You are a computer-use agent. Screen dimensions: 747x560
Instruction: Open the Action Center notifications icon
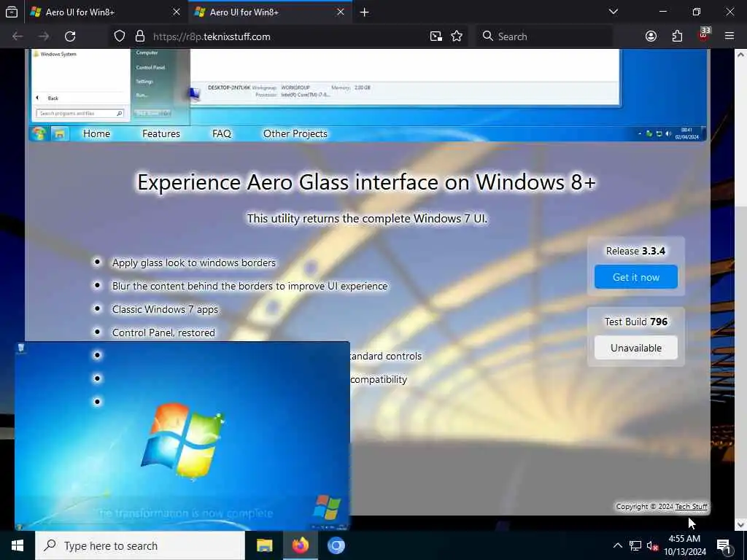pos(724,545)
